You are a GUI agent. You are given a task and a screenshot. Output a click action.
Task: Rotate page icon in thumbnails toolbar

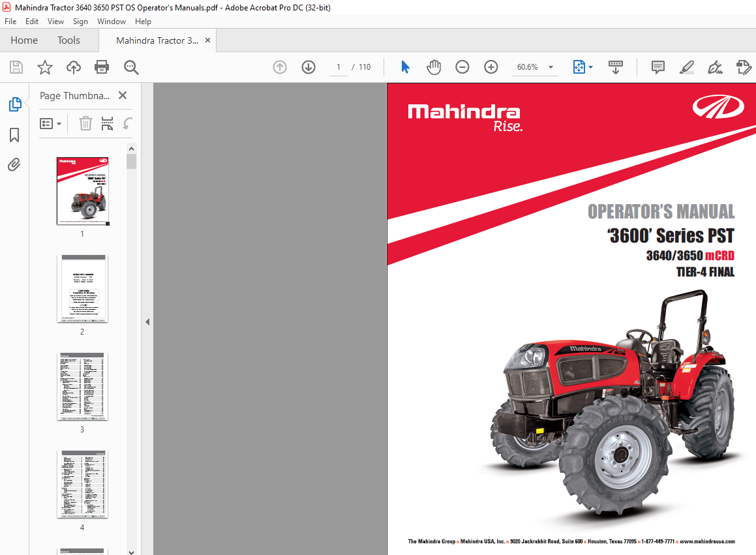pyautogui.click(x=127, y=123)
